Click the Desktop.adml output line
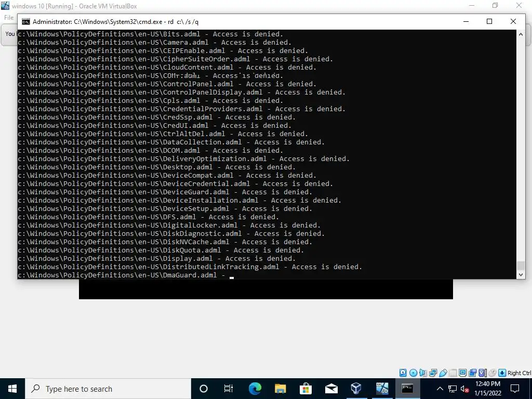Image resolution: width=532 pixels, height=399 pixels. [x=157, y=167]
